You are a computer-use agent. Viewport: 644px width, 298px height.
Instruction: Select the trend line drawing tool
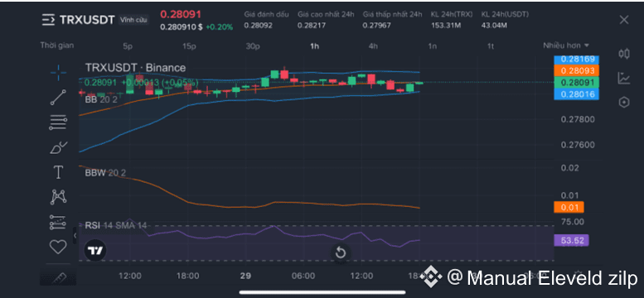coord(58,98)
